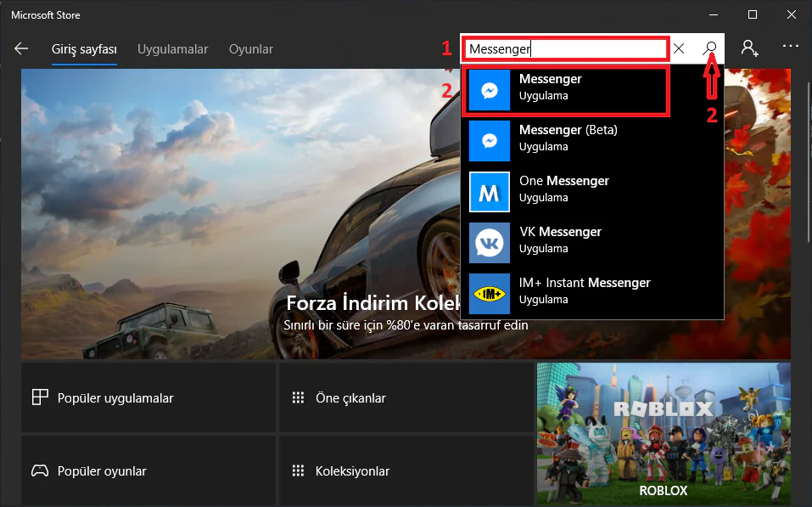
Task: Click the One Messenger M icon
Action: 490,192
